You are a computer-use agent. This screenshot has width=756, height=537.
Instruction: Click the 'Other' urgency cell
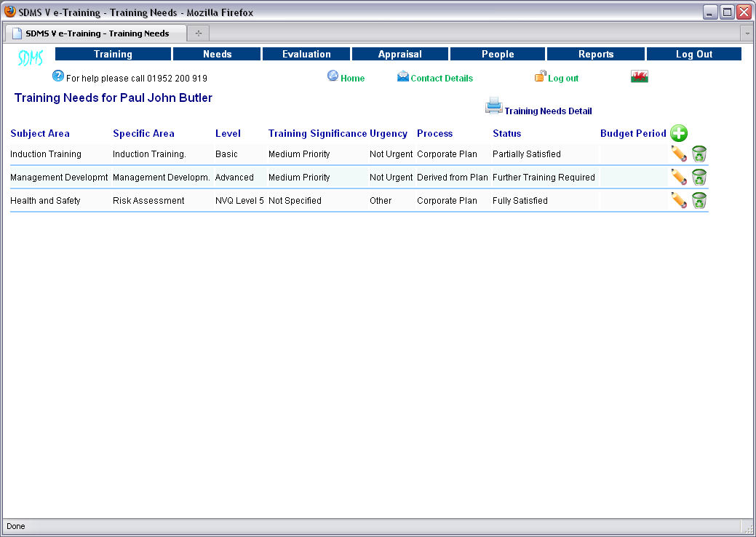[x=381, y=201]
